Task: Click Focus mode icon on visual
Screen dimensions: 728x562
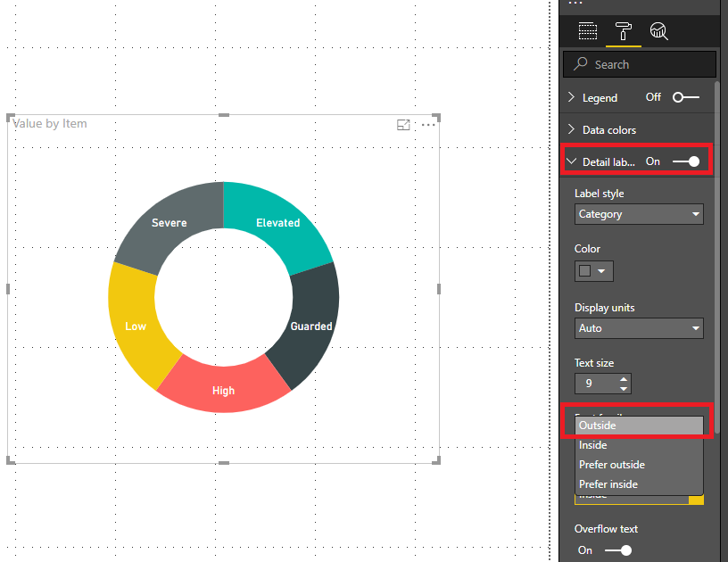Action: pos(403,124)
